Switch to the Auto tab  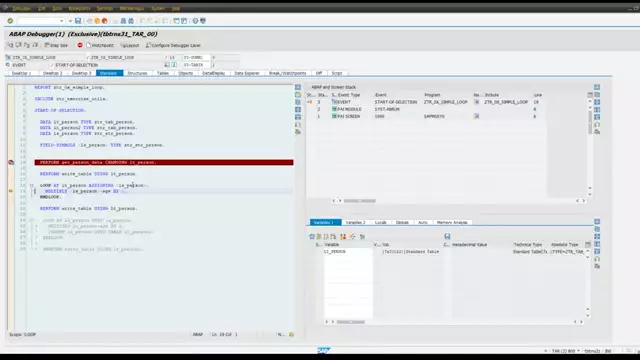(x=423, y=222)
